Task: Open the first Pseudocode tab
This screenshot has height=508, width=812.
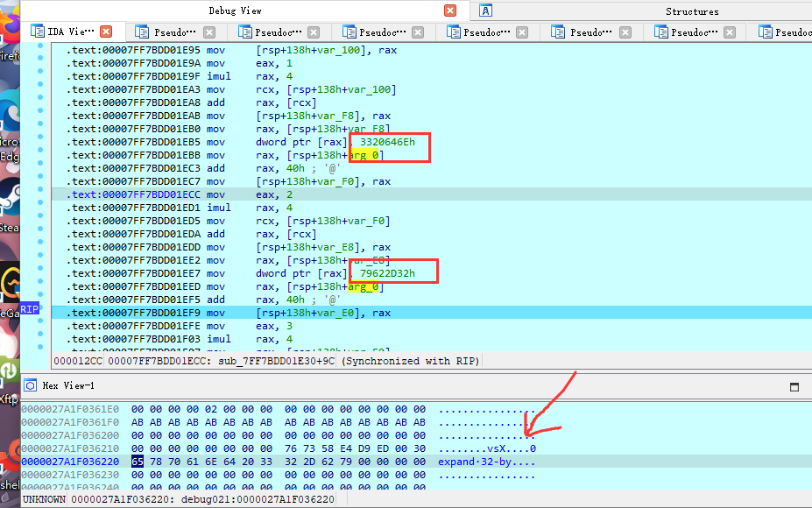Action: point(176,32)
